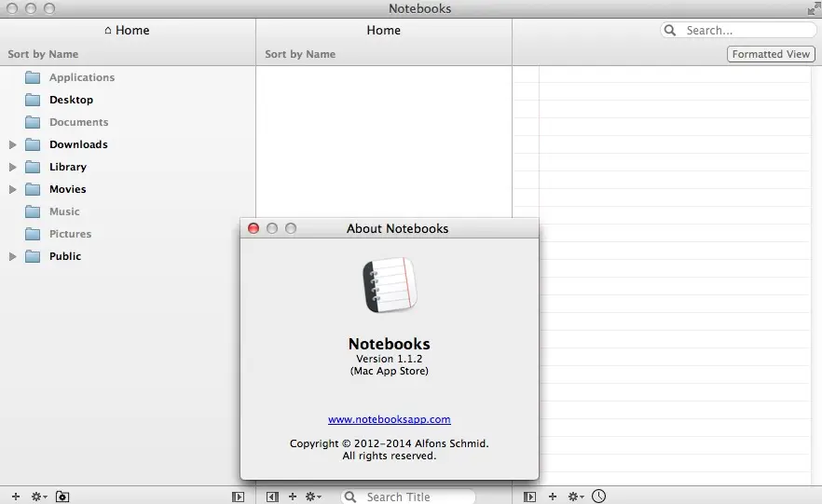Close the About Notebooks dialog
The image size is (822, 504).
tap(253, 228)
